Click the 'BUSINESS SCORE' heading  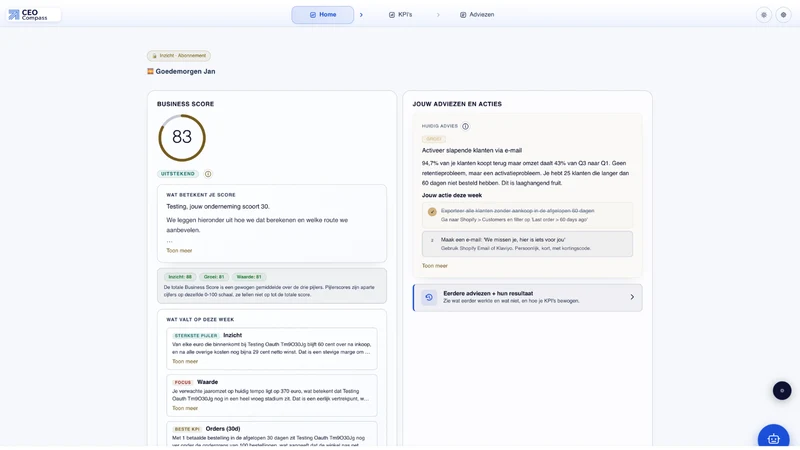[186, 104]
